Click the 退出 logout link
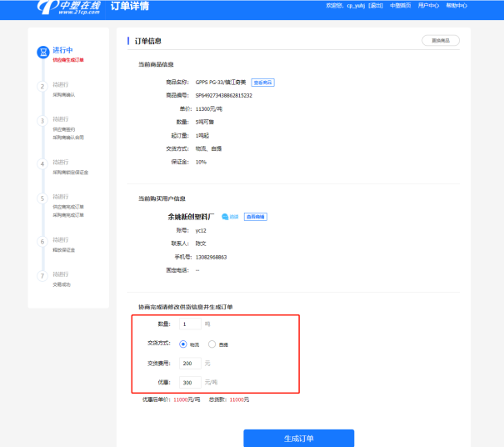Screen dimensions: 504x447 [x=376, y=6]
